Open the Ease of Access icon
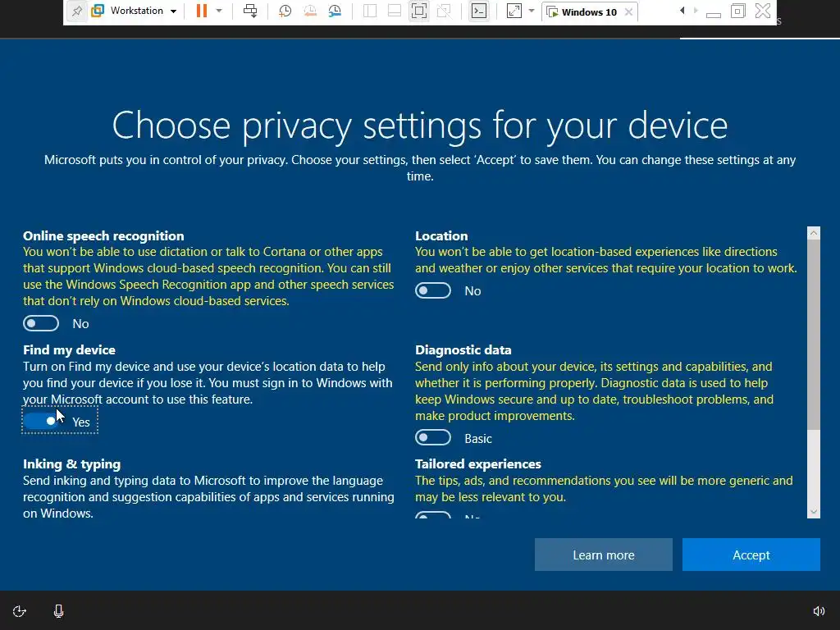840x630 pixels. (x=20, y=611)
